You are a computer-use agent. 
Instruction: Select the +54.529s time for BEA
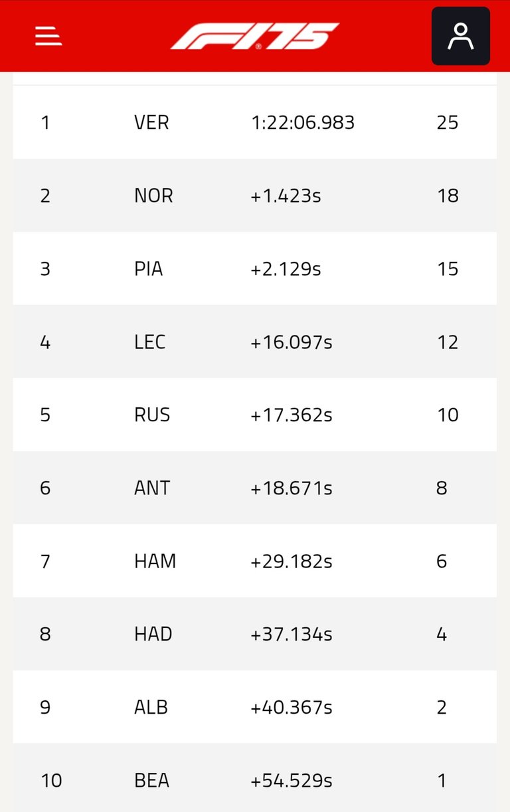pos(292,780)
